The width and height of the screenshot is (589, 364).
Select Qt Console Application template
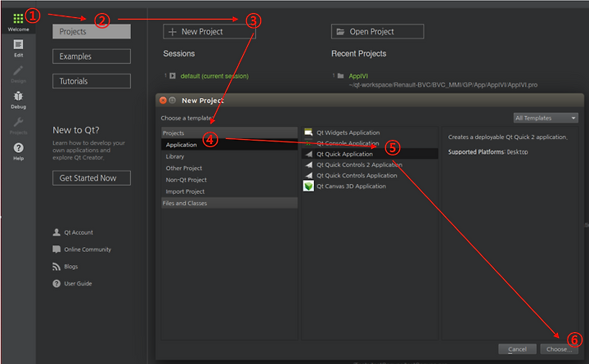[x=370, y=143]
